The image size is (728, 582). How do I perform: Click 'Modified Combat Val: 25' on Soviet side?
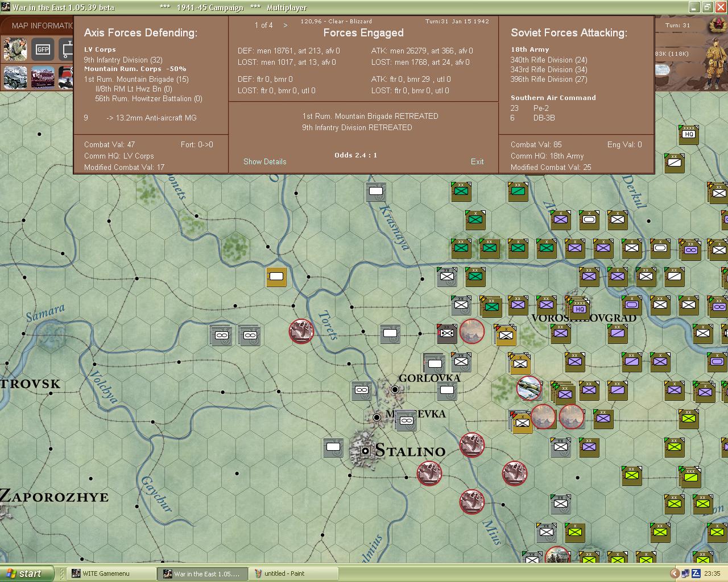[x=551, y=167]
